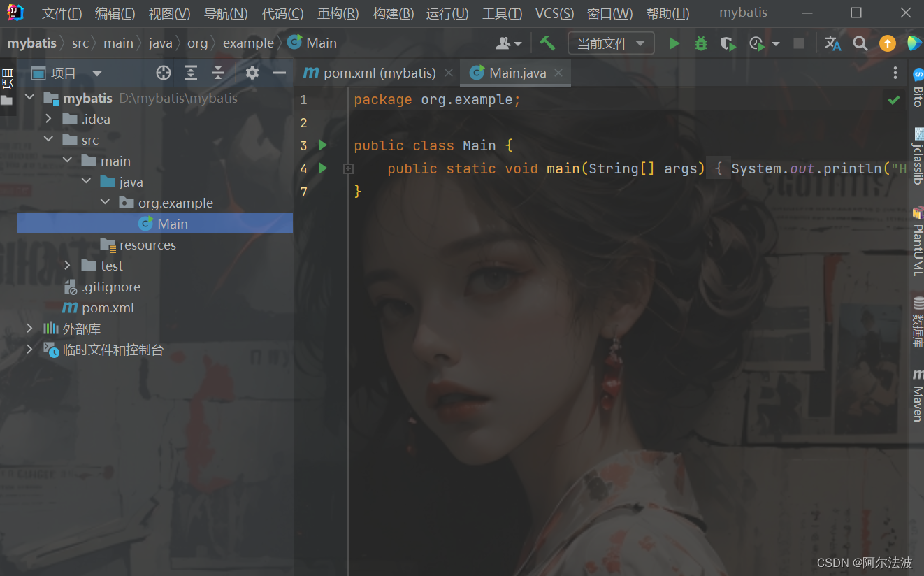Click the example breadcrumb in navigation bar

point(248,43)
